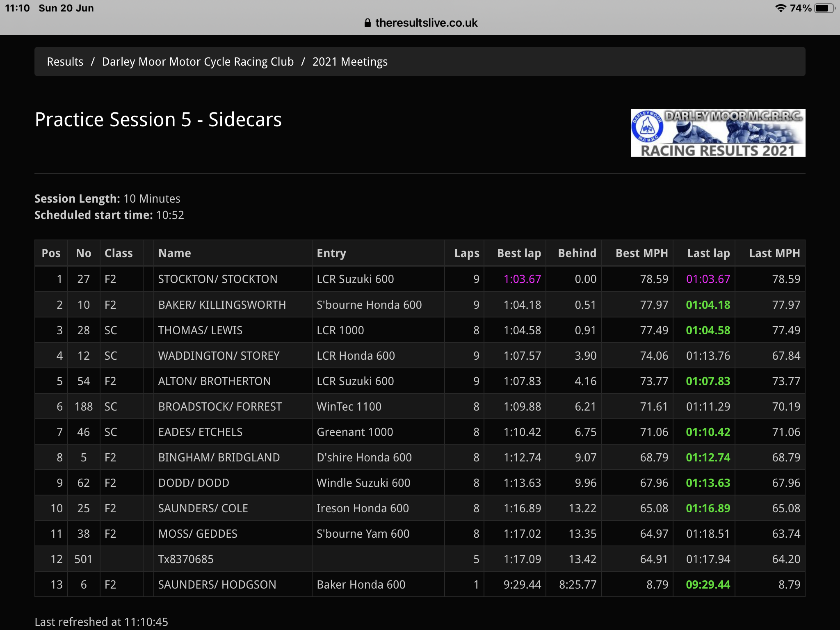Click Baker Honda 600 entry cell

[x=378, y=584]
